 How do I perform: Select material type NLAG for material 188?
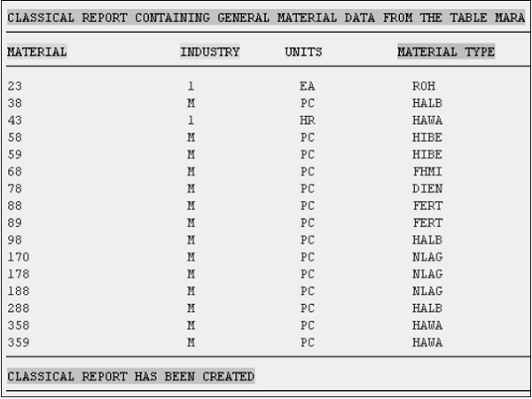click(x=427, y=291)
